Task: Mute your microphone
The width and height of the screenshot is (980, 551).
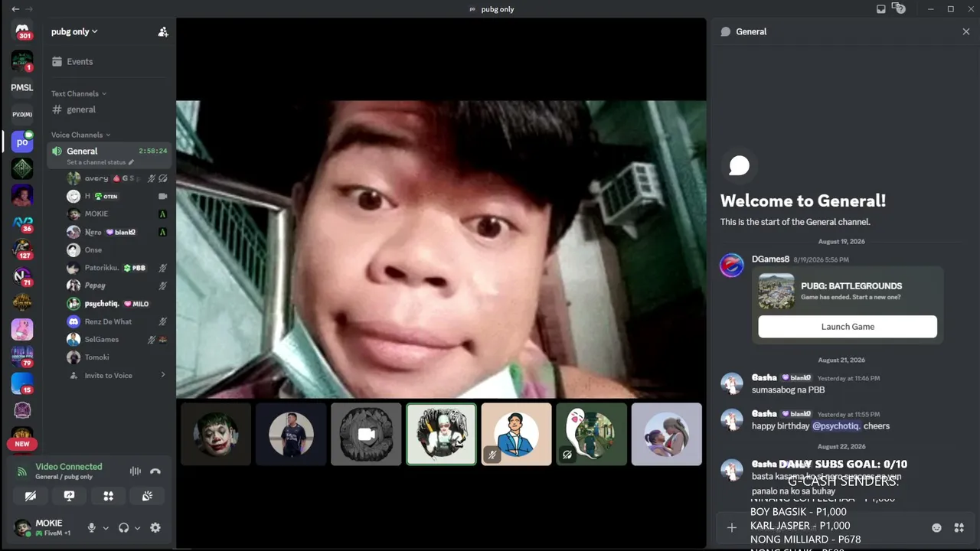Action: tap(92, 527)
